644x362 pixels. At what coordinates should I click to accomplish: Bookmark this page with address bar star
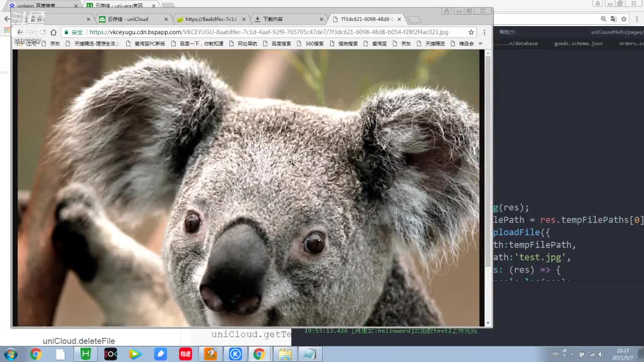[x=471, y=32]
